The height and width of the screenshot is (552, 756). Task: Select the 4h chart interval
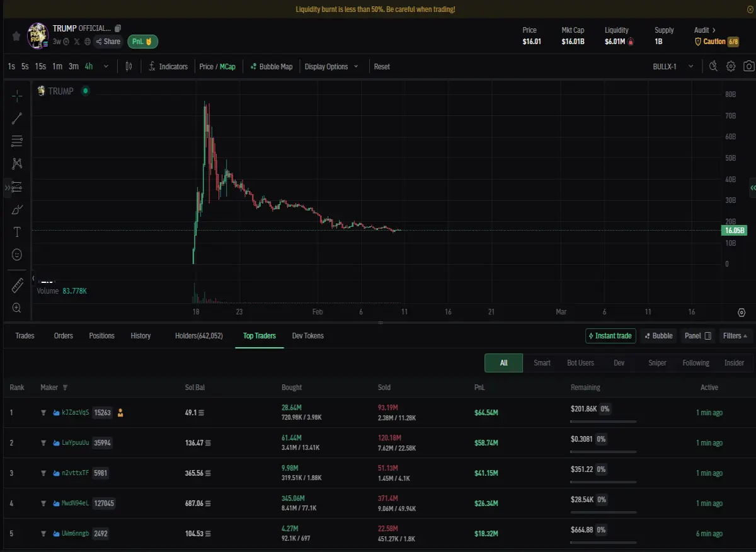pyautogui.click(x=89, y=66)
